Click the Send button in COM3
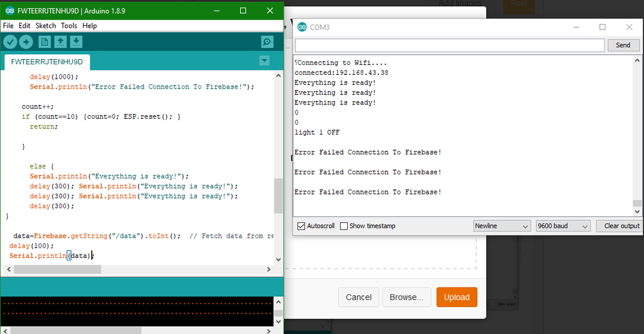This screenshot has width=644, height=334. [x=623, y=45]
